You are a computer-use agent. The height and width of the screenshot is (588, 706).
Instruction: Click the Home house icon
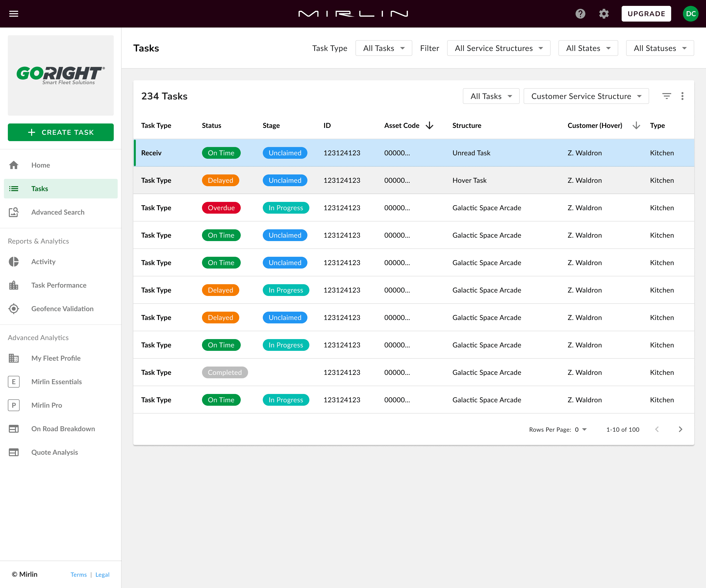14,165
